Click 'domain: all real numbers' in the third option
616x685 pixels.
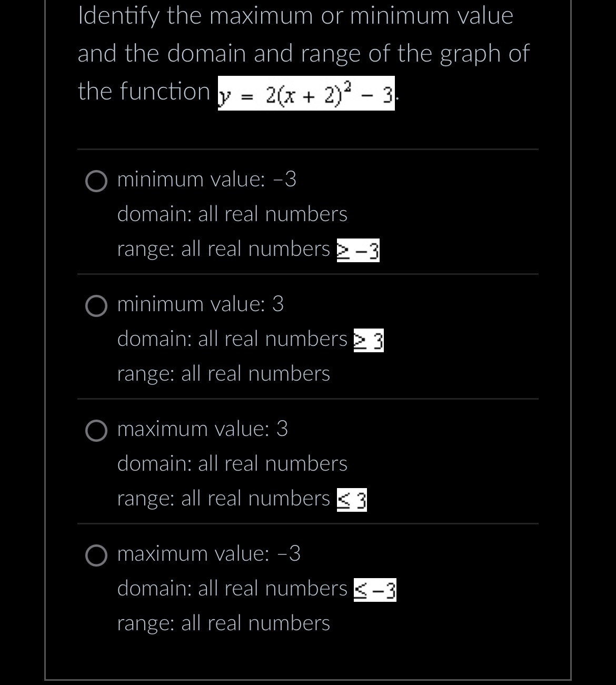click(x=232, y=464)
